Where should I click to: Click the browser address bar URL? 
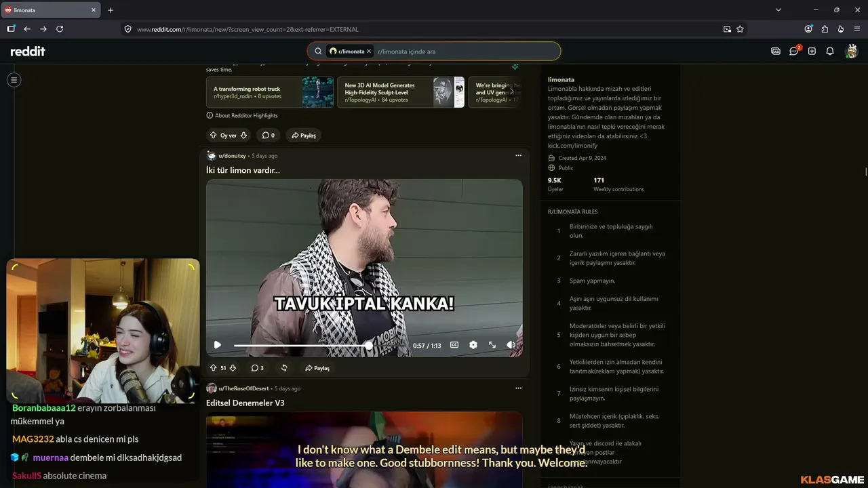(248, 29)
